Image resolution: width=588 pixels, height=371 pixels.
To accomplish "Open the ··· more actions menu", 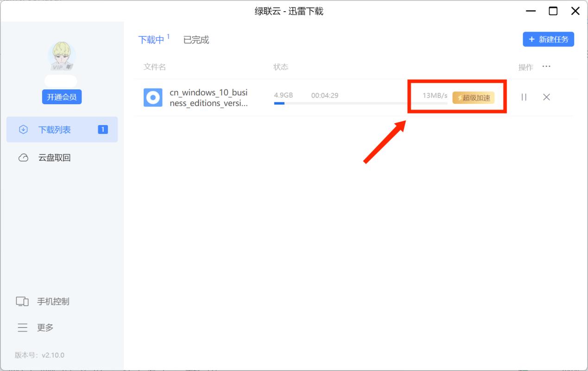I will pos(546,66).
